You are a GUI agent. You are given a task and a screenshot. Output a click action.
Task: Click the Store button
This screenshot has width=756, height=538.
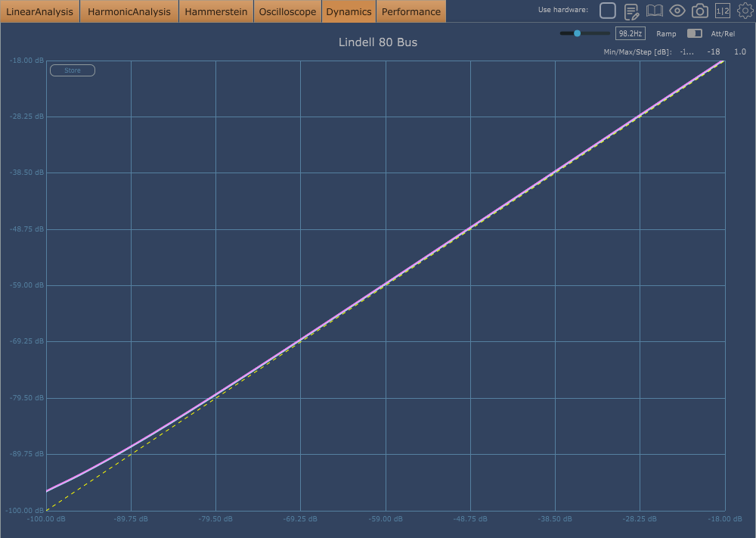coord(73,70)
